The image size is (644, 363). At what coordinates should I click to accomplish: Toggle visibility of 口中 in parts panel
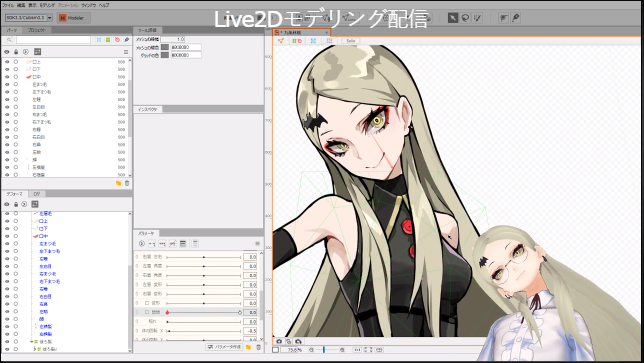coord(7,77)
